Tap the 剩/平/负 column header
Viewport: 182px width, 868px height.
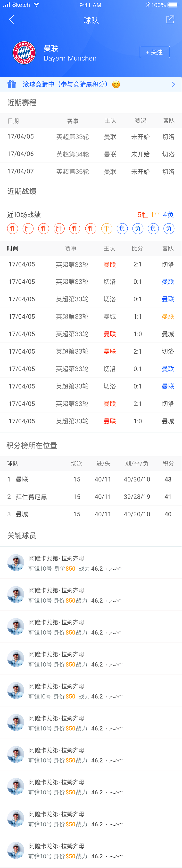tap(137, 463)
